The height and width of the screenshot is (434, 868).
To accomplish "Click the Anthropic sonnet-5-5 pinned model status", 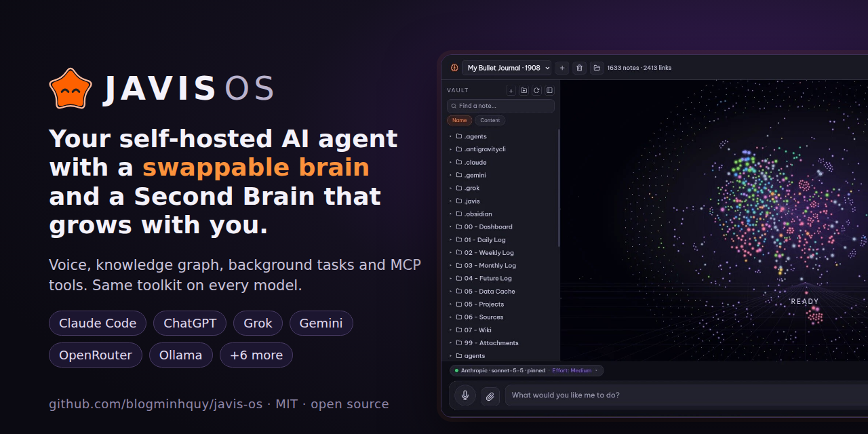I will (500, 371).
